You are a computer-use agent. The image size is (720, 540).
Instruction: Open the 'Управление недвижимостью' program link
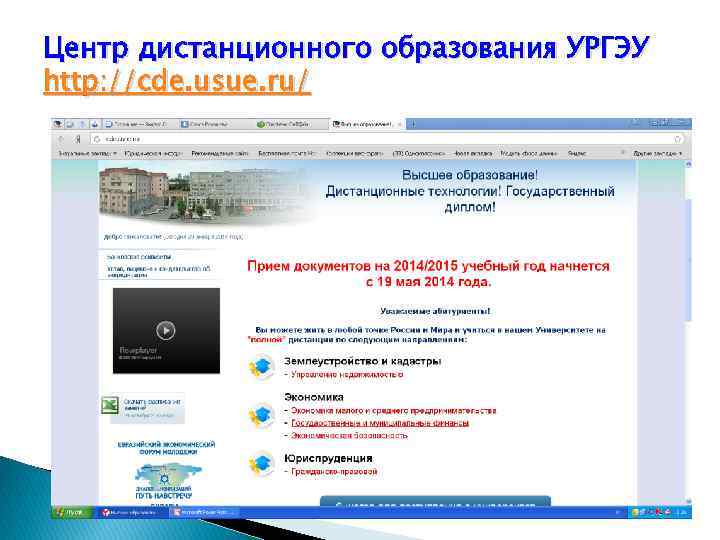[347, 375]
